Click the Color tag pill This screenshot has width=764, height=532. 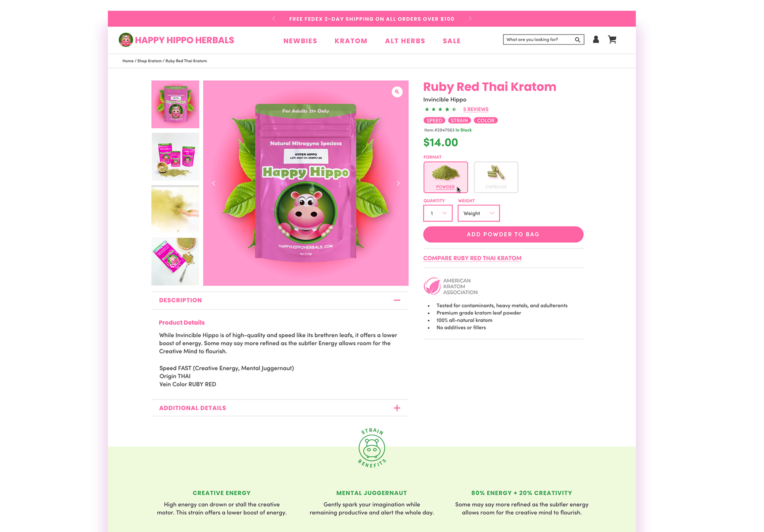click(485, 121)
